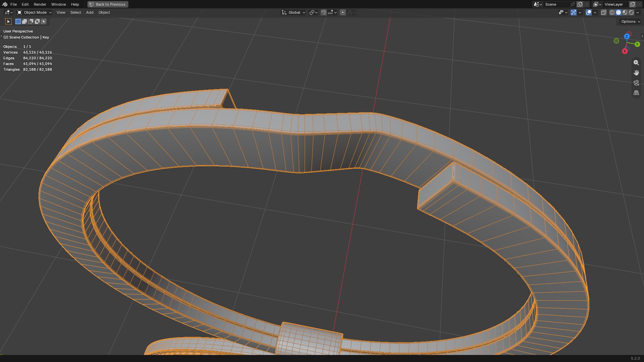Image resolution: width=644 pixels, height=362 pixels.
Task: Choose the Set New Selection mode icon
Action: pyautogui.click(x=18, y=21)
